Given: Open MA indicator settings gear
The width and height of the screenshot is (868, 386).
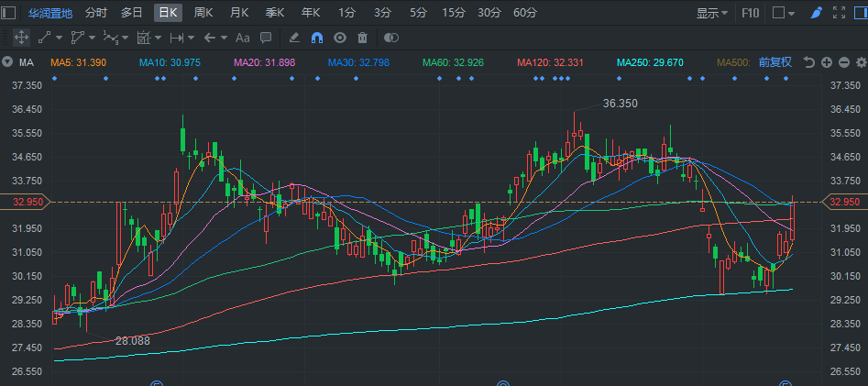Looking at the screenshot, I should (x=861, y=62).
